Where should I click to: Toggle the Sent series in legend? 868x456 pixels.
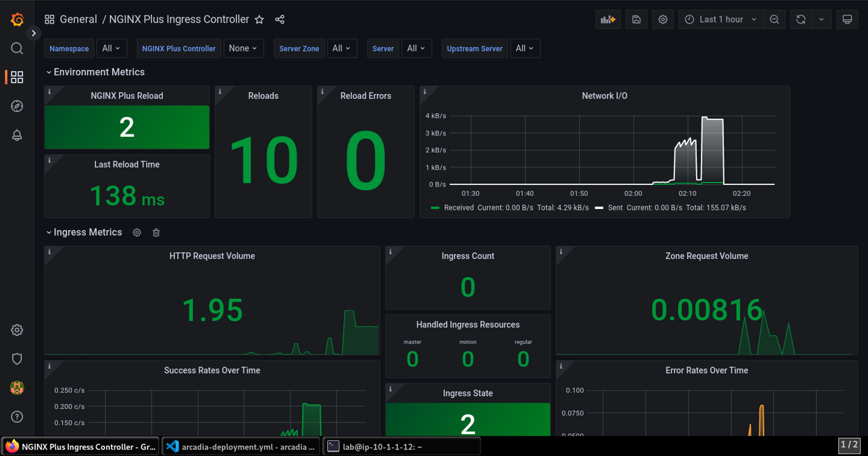coord(615,208)
